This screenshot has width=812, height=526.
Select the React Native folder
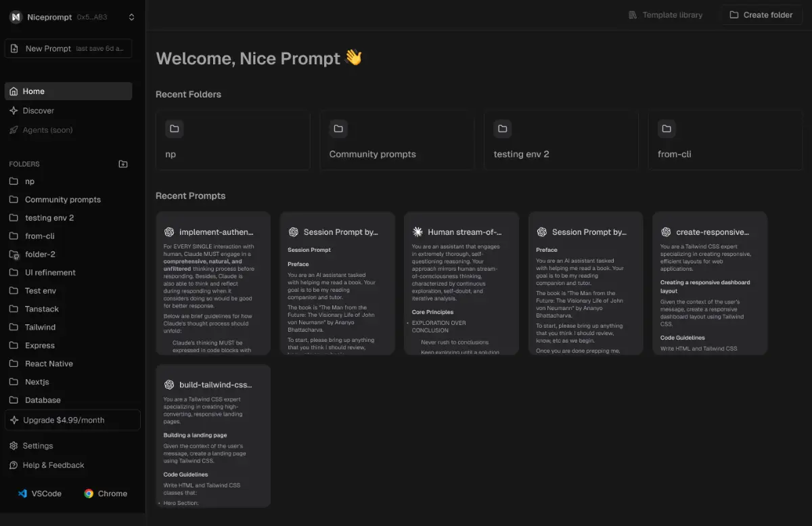tap(49, 364)
